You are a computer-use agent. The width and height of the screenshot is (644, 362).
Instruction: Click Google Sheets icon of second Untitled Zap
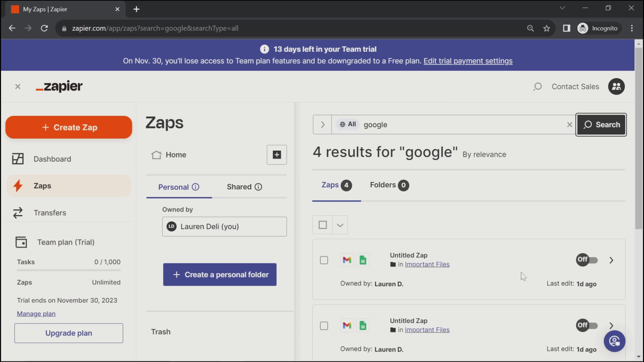(363, 325)
